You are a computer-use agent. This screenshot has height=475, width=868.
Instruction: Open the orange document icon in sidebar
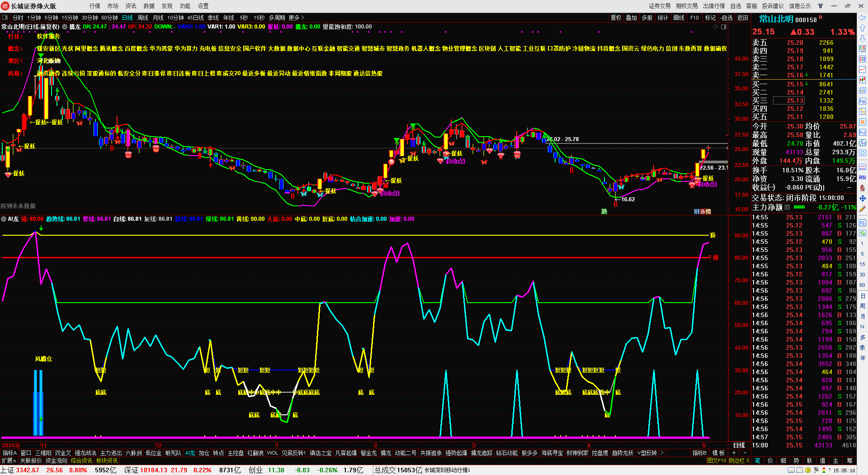[863, 122]
